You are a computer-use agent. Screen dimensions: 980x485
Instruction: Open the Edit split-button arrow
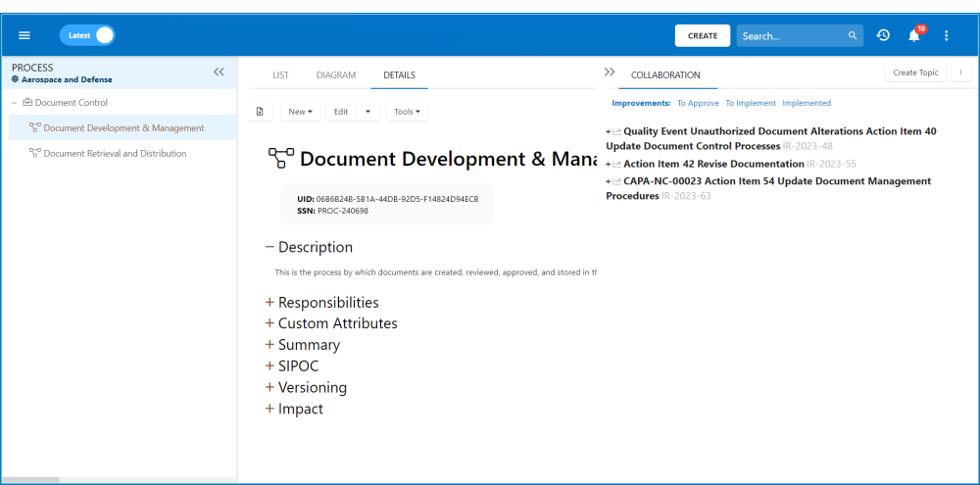pyautogui.click(x=368, y=112)
